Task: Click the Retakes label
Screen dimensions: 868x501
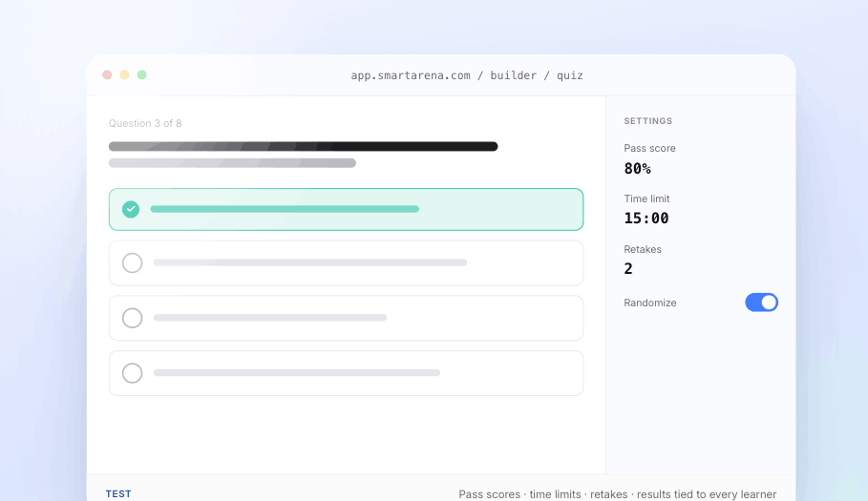Action: pos(643,249)
